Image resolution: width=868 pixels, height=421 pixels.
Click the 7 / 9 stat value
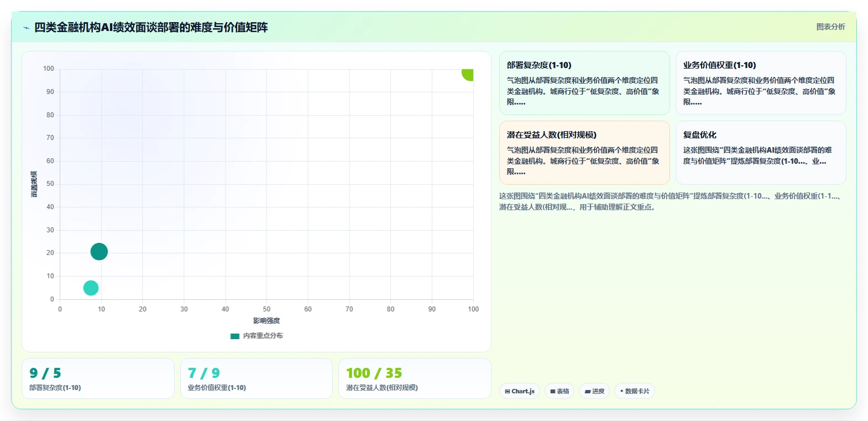pos(203,373)
